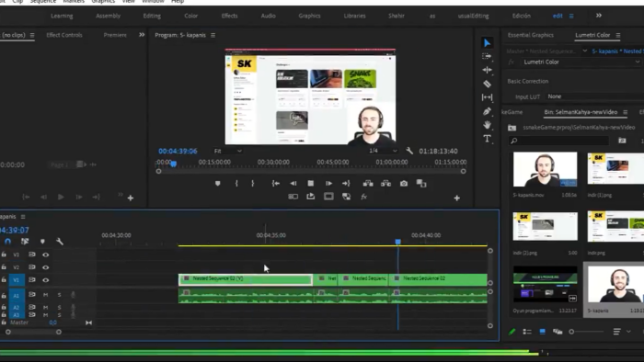The width and height of the screenshot is (644, 362).
Task: Switch to the Editing workspace
Action: pos(152,16)
